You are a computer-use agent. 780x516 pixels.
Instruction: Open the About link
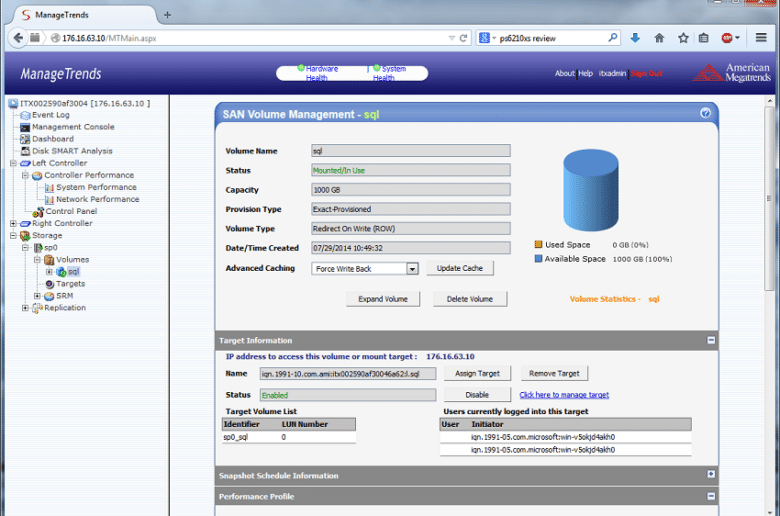point(565,73)
